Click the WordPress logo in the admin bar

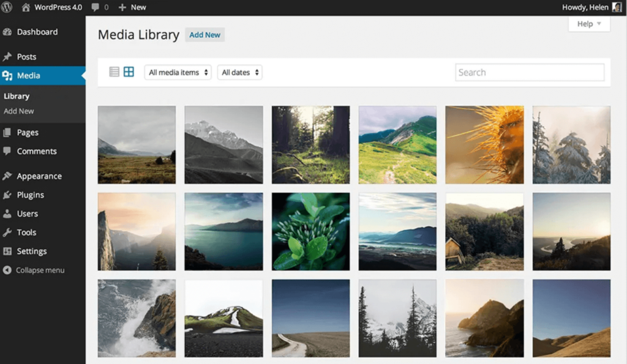coord(7,7)
